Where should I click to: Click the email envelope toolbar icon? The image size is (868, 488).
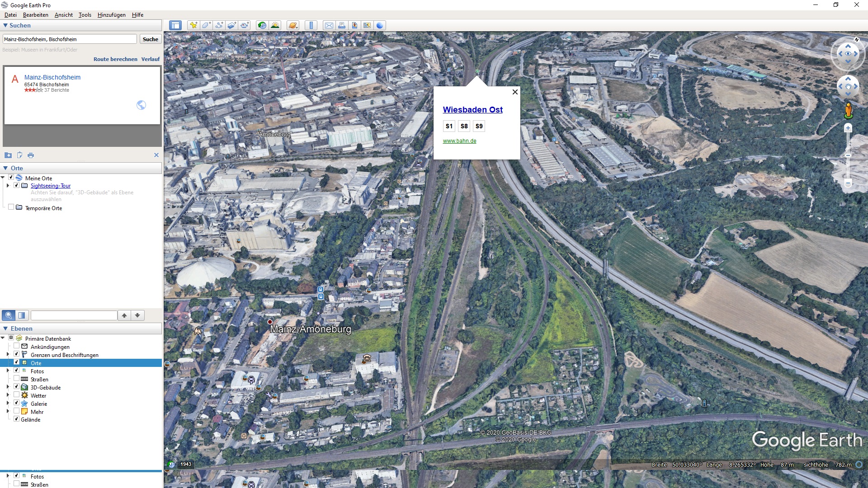coord(329,25)
